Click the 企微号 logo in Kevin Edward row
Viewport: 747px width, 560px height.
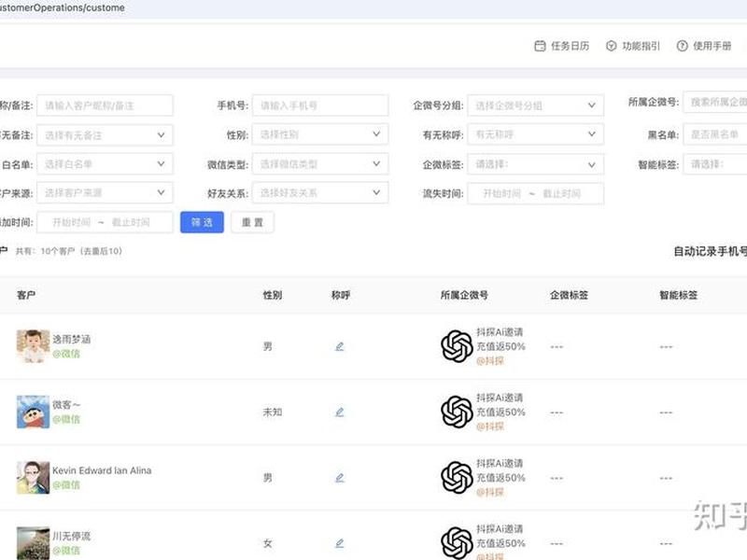457,478
